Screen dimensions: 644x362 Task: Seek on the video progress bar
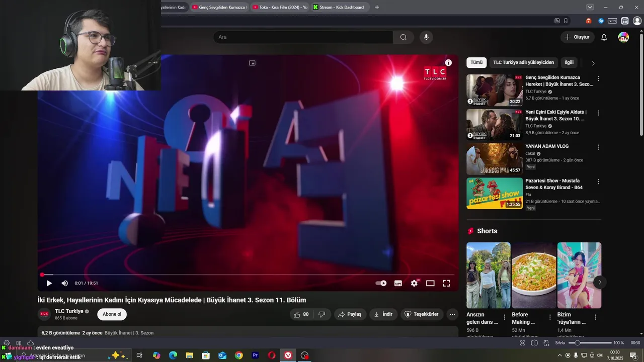coord(248,275)
